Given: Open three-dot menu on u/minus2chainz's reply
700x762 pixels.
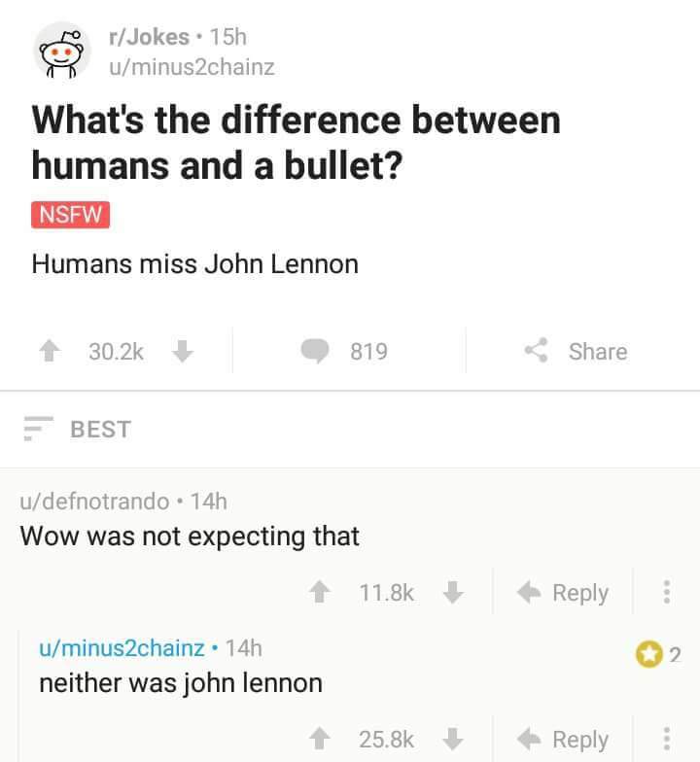Looking at the screenshot, I should pos(667,739).
